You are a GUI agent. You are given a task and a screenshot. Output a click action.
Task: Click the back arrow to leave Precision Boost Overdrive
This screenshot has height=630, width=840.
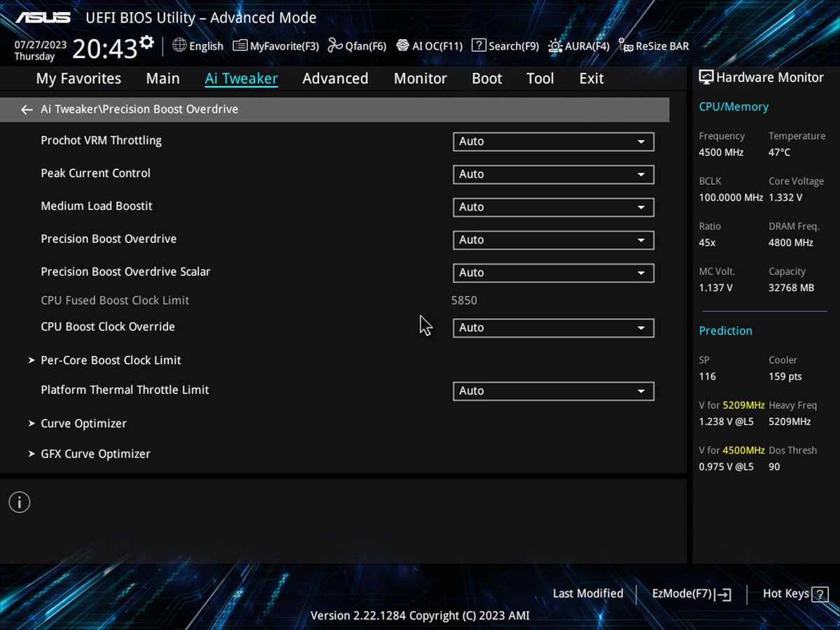coord(27,110)
